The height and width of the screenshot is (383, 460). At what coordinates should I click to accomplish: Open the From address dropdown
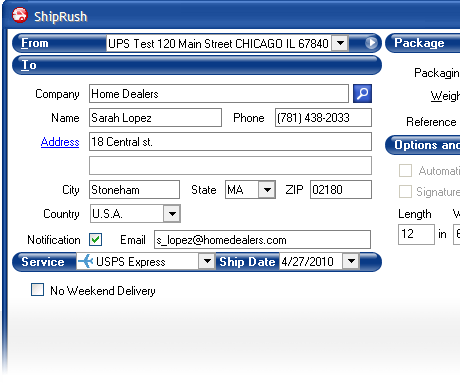point(340,43)
